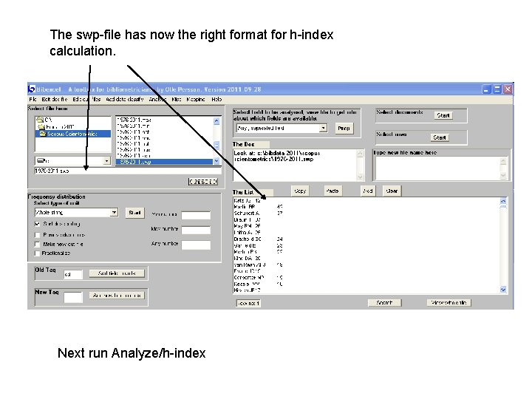
Task: Minimize the Bibexcel window
Action: coord(486,89)
